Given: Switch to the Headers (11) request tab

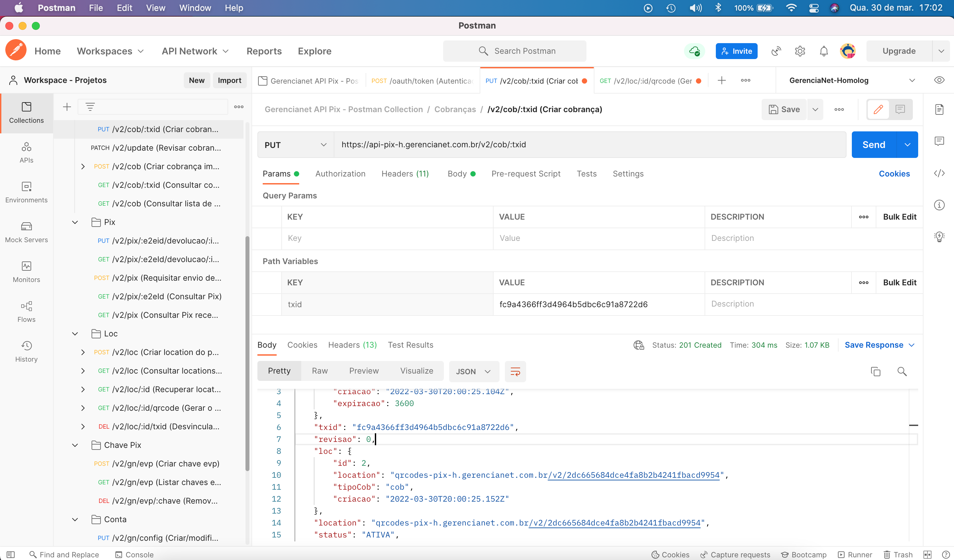Looking at the screenshot, I should point(405,174).
